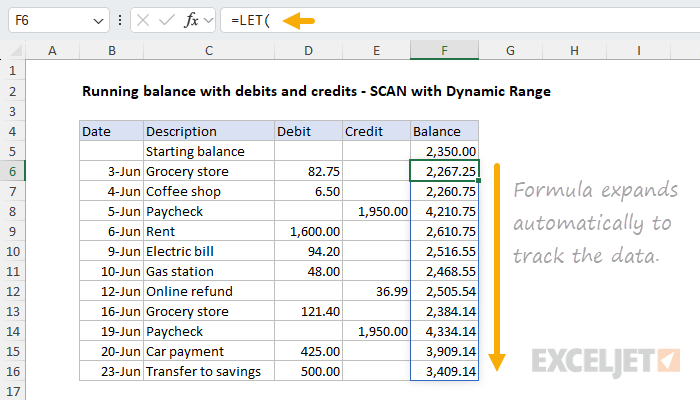Click the 'Electric bill' description cell
Viewport: 700px width, 400px height.
coord(208,251)
